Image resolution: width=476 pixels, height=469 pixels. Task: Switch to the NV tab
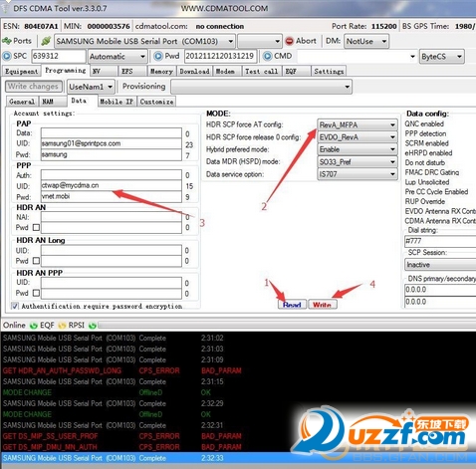(x=104, y=72)
